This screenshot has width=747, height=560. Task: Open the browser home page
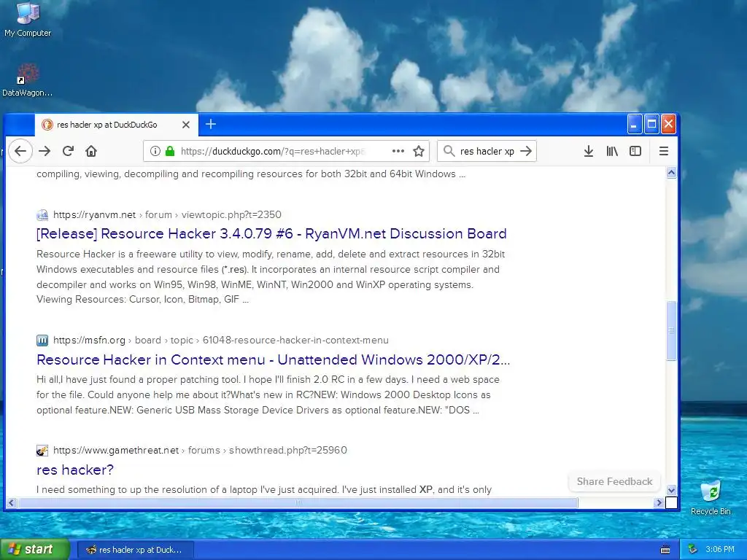[91, 151]
